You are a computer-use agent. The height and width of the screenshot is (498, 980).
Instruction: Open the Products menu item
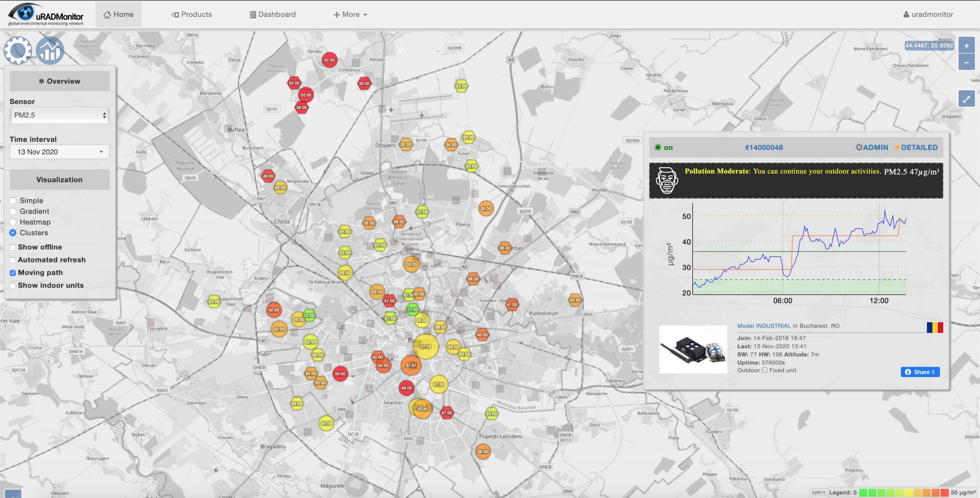[x=191, y=15]
